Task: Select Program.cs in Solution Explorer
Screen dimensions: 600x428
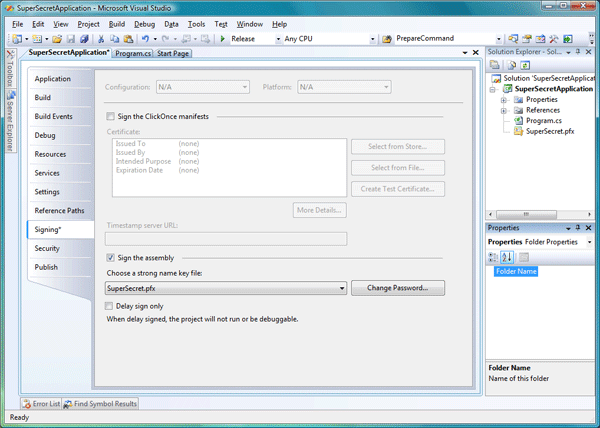Action: point(544,121)
